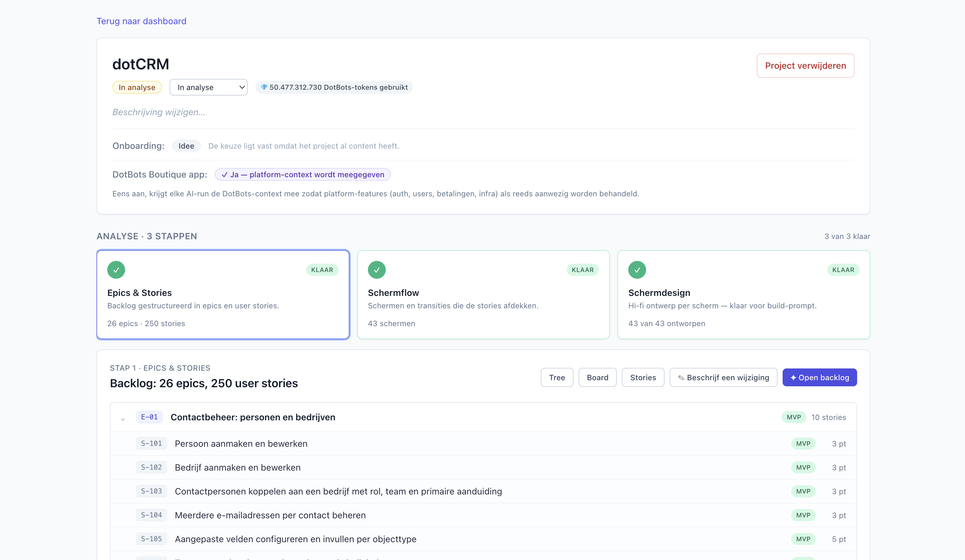Click the MVP badge on story S-102

(803, 467)
